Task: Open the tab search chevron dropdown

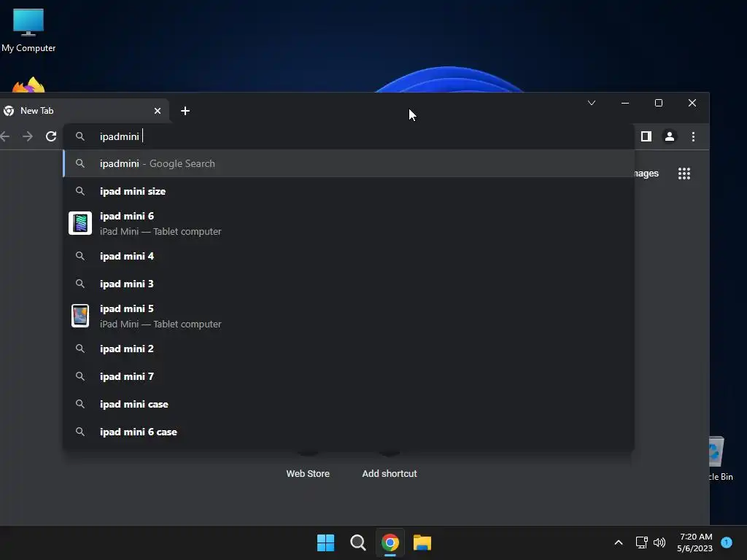Action: [592, 103]
